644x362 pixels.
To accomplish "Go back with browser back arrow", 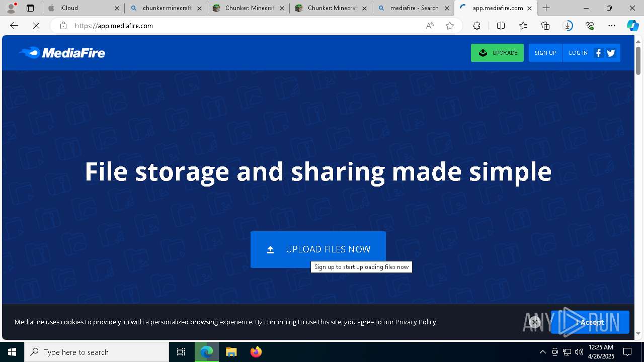I will pos(14,26).
